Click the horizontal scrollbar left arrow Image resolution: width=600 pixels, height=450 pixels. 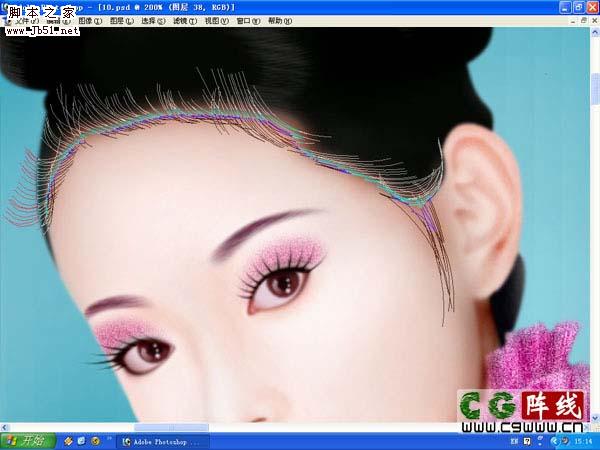4,427
